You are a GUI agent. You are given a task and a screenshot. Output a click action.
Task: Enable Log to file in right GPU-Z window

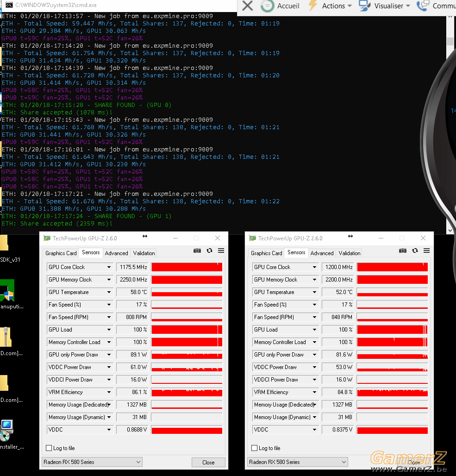pyautogui.click(x=255, y=448)
